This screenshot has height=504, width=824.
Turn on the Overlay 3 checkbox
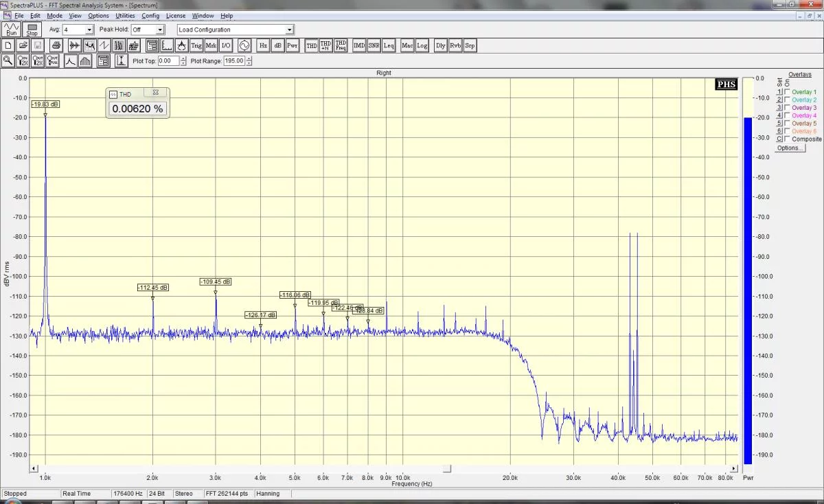(x=787, y=108)
